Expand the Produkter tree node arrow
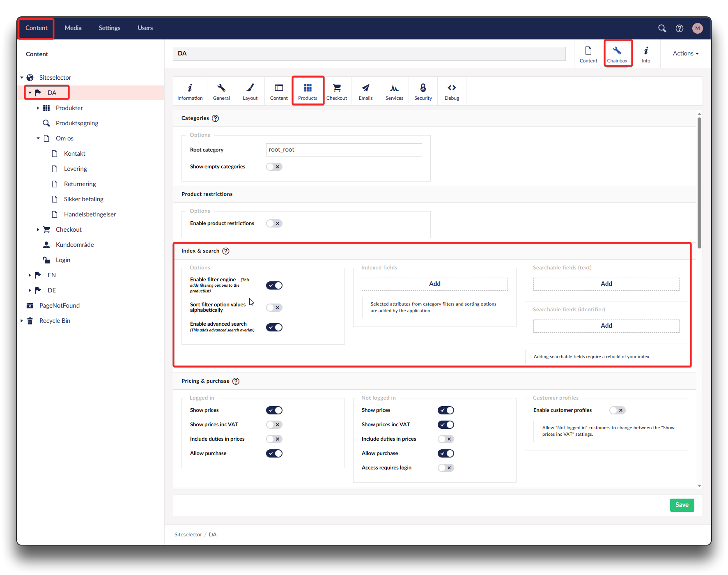Screen dimensions: 728x575 pyautogui.click(x=38, y=108)
